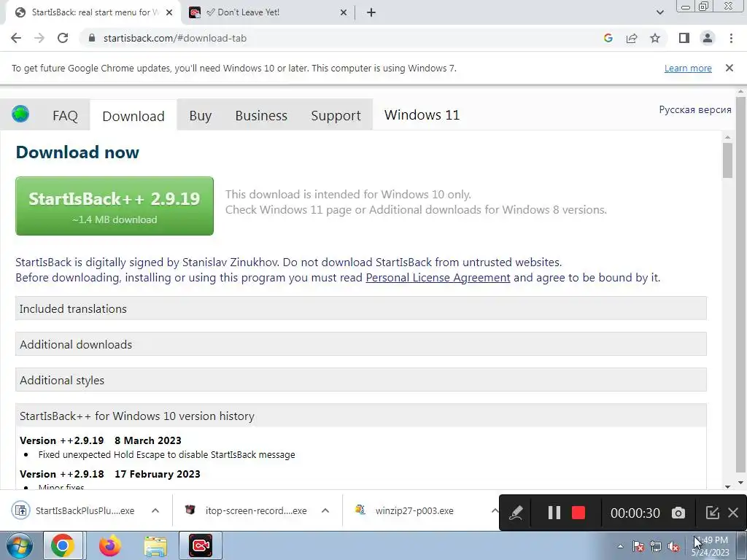
Task: Open the Google search icon in address bar
Action: pyautogui.click(x=608, y=38)
